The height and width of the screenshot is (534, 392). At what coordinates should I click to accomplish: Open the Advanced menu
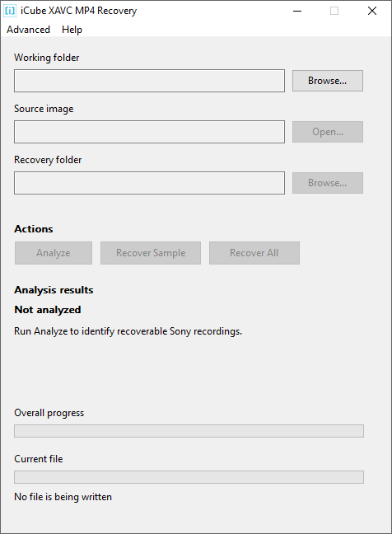pyautogui.click(x=28, y=30)
